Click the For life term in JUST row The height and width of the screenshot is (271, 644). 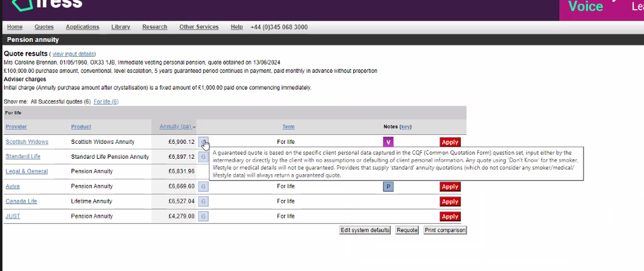click(286, 216)
